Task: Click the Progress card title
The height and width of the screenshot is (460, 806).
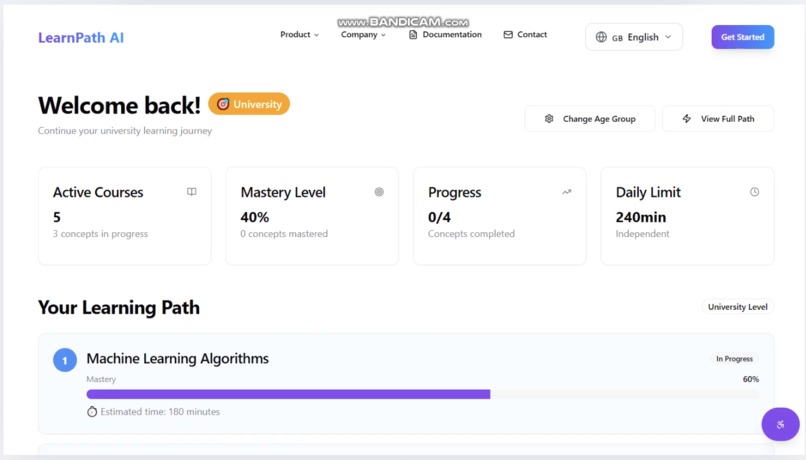Action: click(x=454, y=192)
